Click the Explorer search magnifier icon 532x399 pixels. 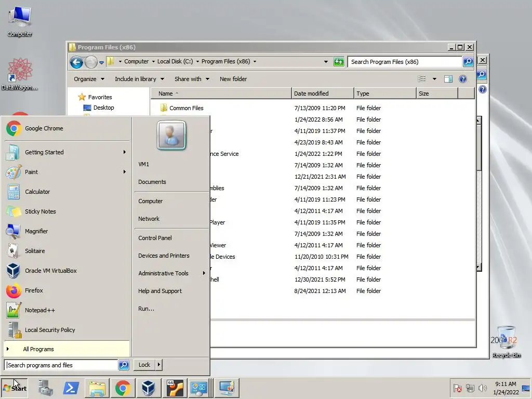(468, 62)
